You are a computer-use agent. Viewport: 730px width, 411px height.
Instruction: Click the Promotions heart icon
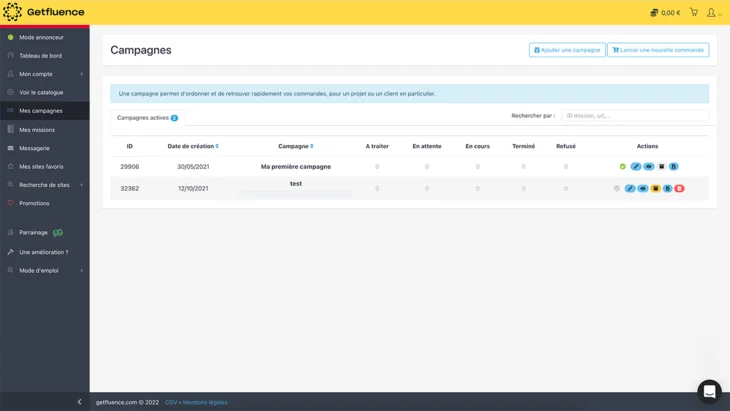point(11,203)
